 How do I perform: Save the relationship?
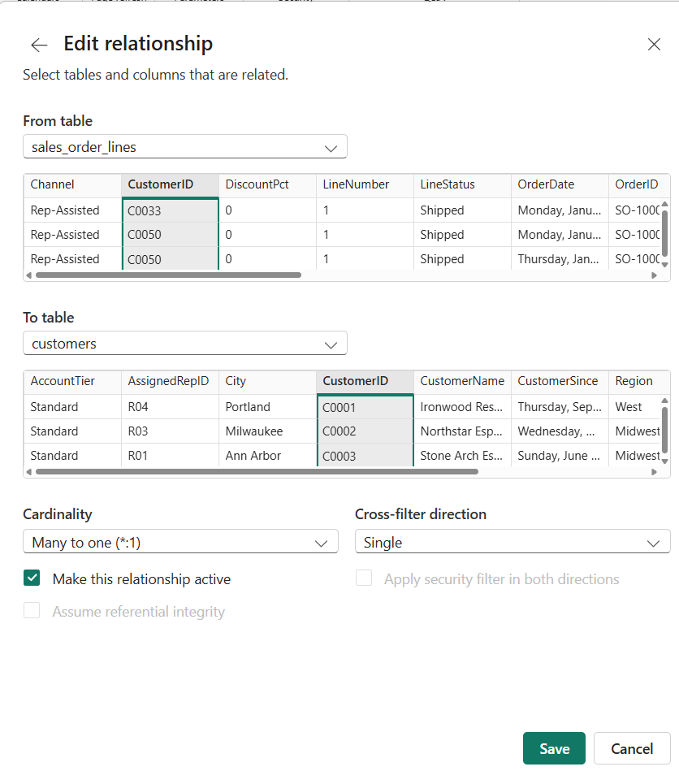[x=554, y=748]
